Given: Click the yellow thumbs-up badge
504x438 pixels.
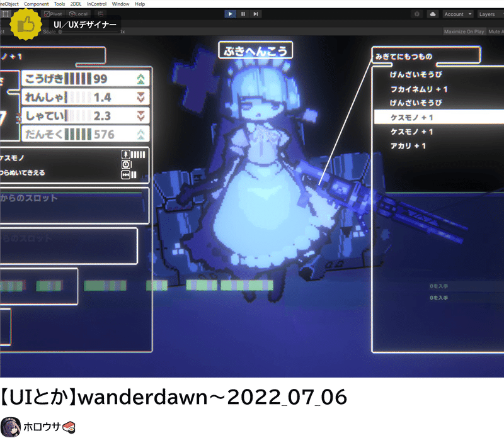Looking at the screenshot, I should (x=26, y=25).
